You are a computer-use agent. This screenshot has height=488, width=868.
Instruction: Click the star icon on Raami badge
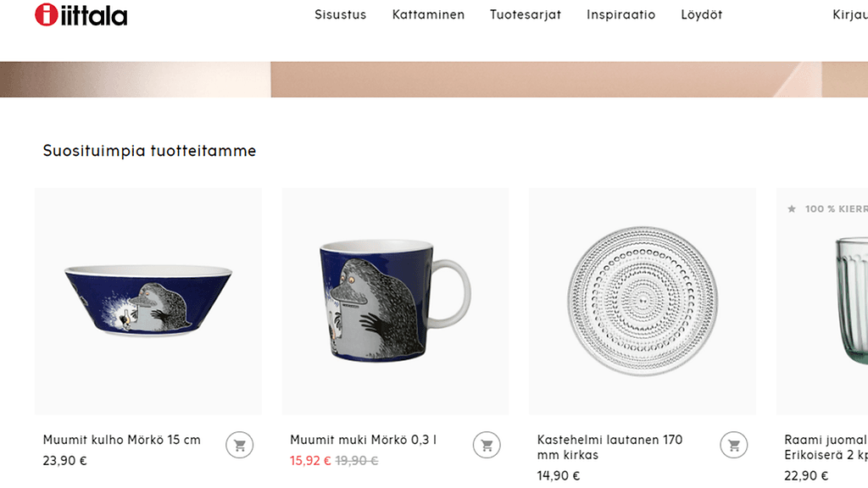pyautogui.click(x=792, y=208)
